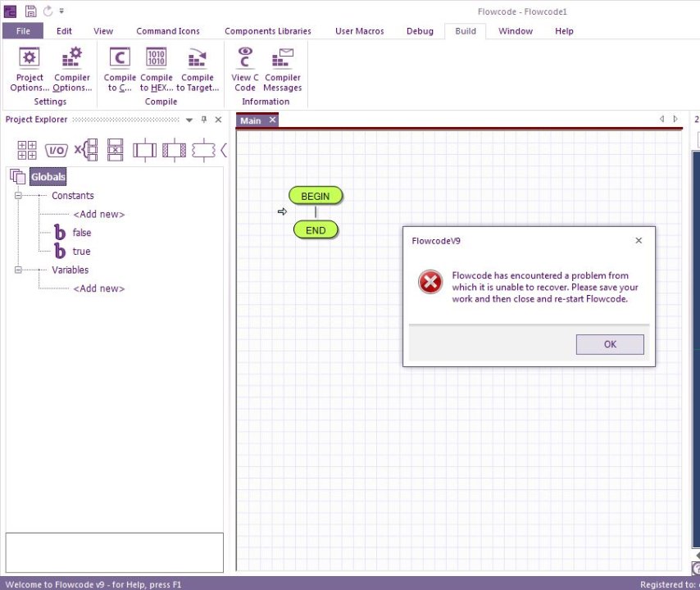Click the plain rectangle icon in Project Explorer

click(144, 150)
